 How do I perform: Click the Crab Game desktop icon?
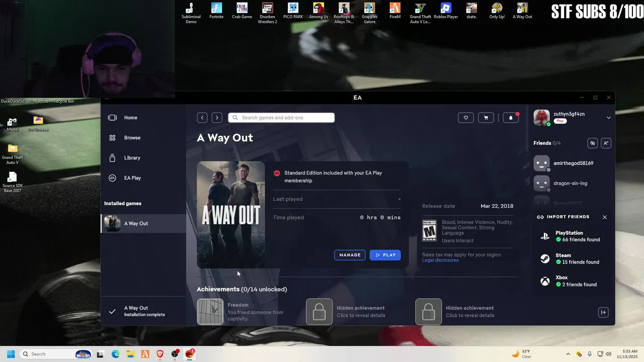pyautogui.click(x=242, y=11)
